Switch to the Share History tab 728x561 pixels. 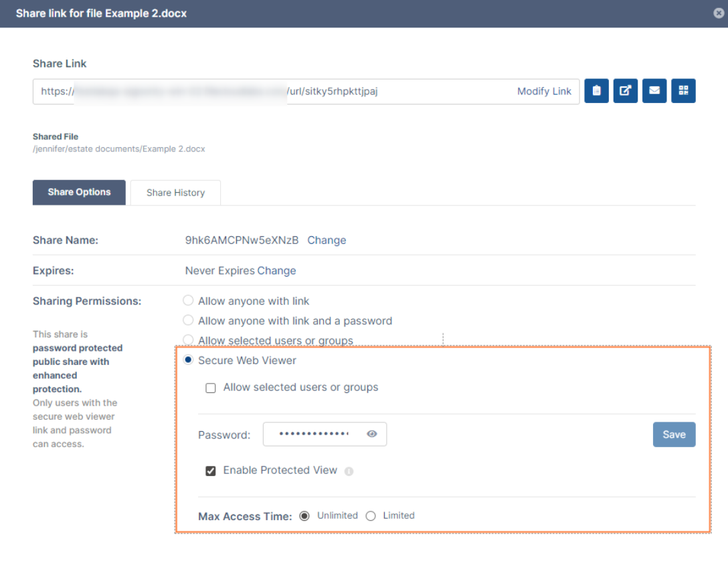coord(175,192)
